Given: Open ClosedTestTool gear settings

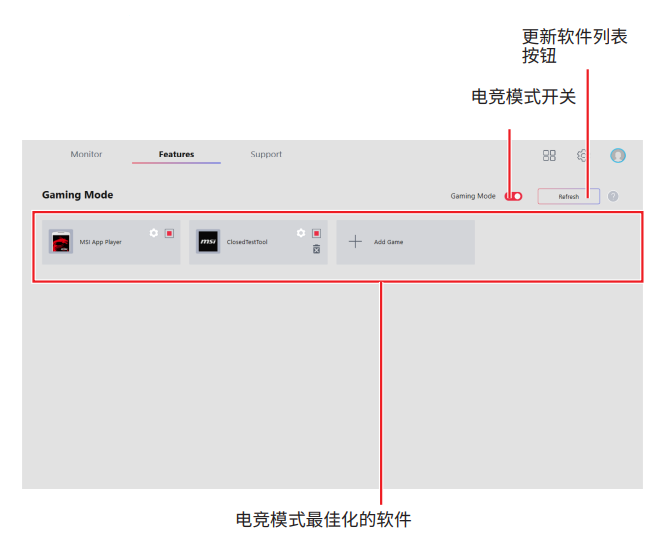Looking at the screenshot, I should (301, 233).
